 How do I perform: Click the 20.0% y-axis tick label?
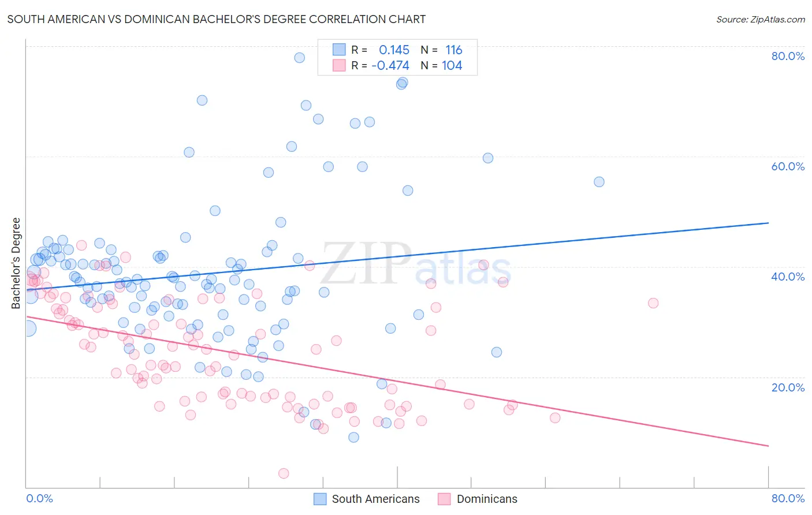click(788, 387)
